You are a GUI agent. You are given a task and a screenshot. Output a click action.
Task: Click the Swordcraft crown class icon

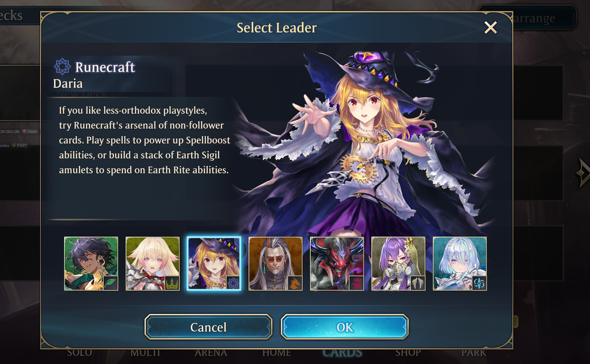point(172,283)
